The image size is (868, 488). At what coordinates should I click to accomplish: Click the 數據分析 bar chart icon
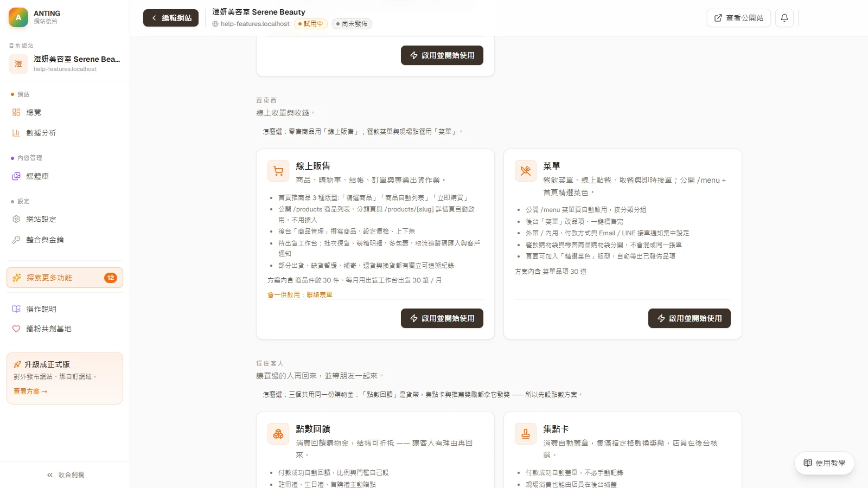pos(16,133)
